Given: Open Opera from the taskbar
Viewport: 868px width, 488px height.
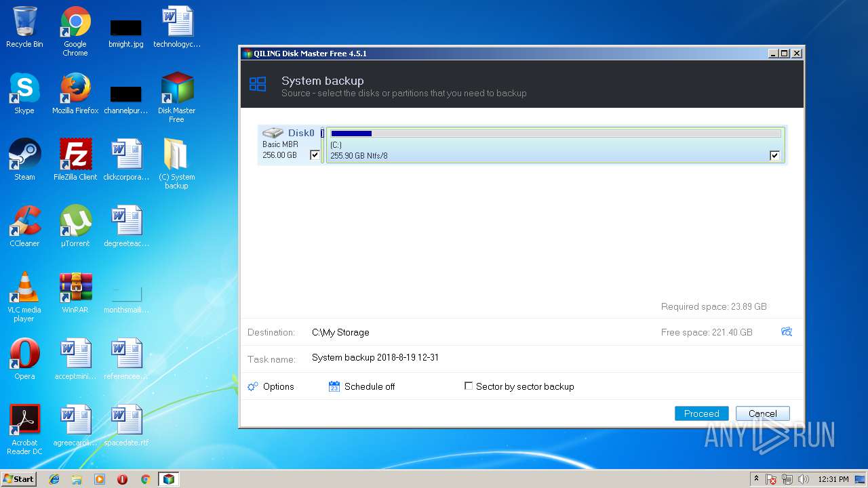Looking at the screenshot, I should [123, 479].
